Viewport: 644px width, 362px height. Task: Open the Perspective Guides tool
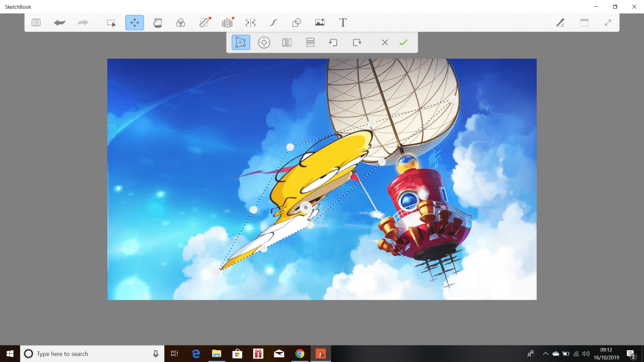click(227, 22)
